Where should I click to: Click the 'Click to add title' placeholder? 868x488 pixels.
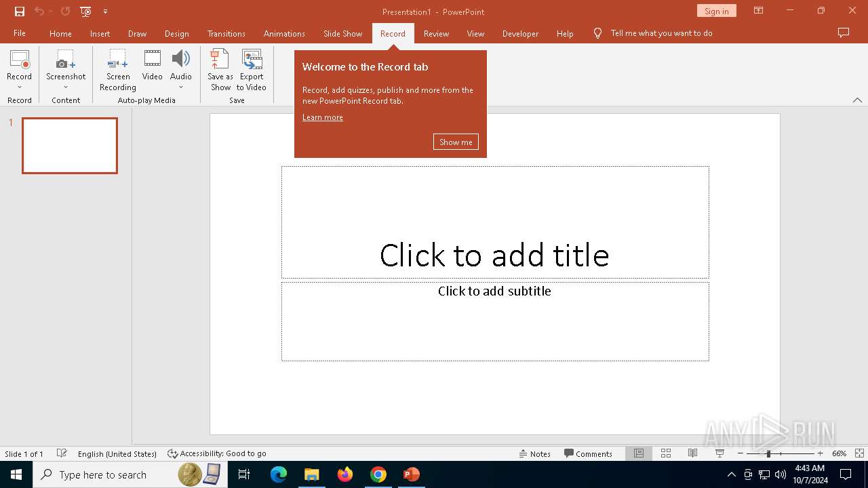(495, 222)
